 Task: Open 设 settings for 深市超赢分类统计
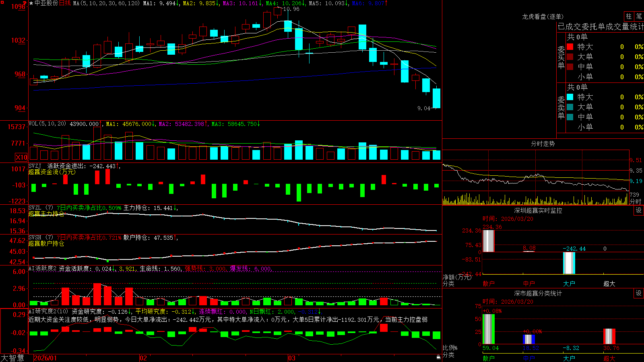point(639,293)
